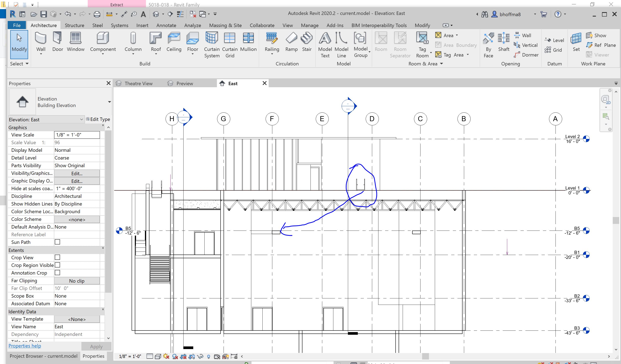This screenshot has width=621, height=364.
Task: Open the Properties help link
Action: click(24, 346)
